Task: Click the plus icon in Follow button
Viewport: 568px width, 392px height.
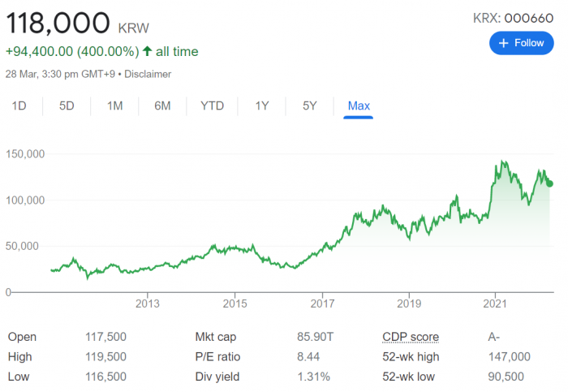Action: [503, 43]
